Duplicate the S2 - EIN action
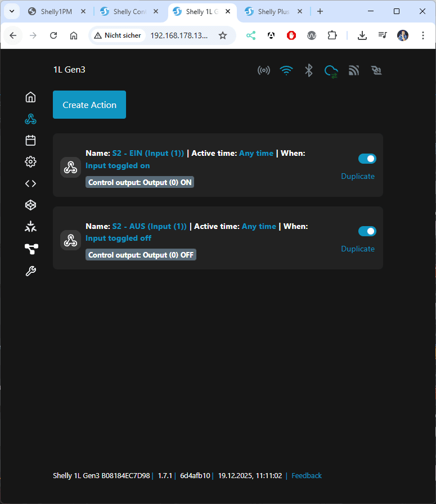Viewport: 436px width, 504px height. (x=357, y=176)
